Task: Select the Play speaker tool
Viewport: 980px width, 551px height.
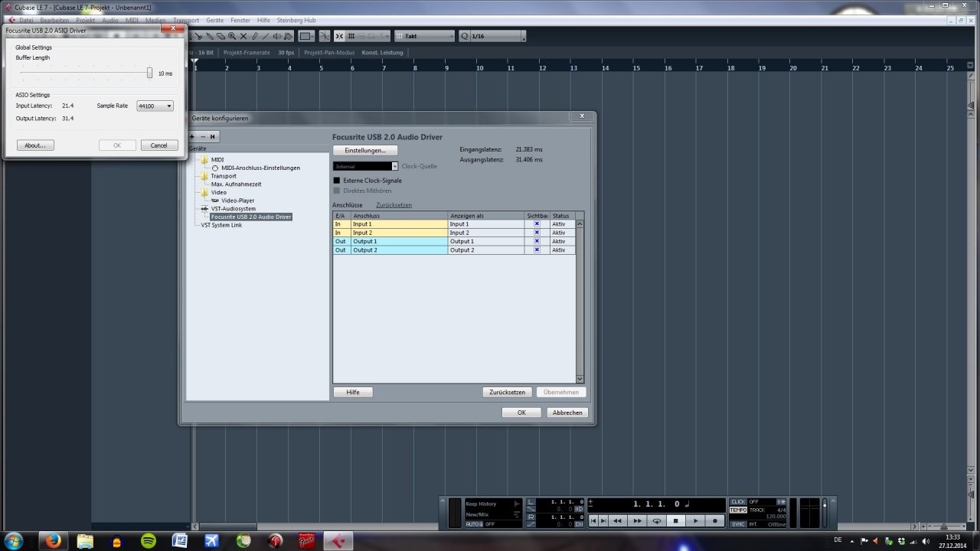Action: [277, 36]
